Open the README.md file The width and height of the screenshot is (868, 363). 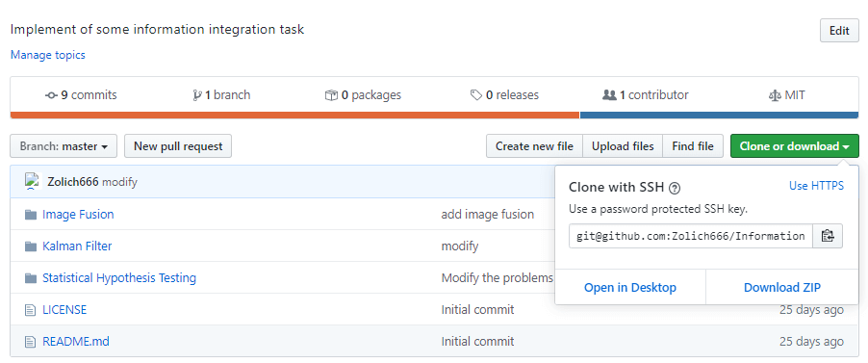click(x=76, y=342)
